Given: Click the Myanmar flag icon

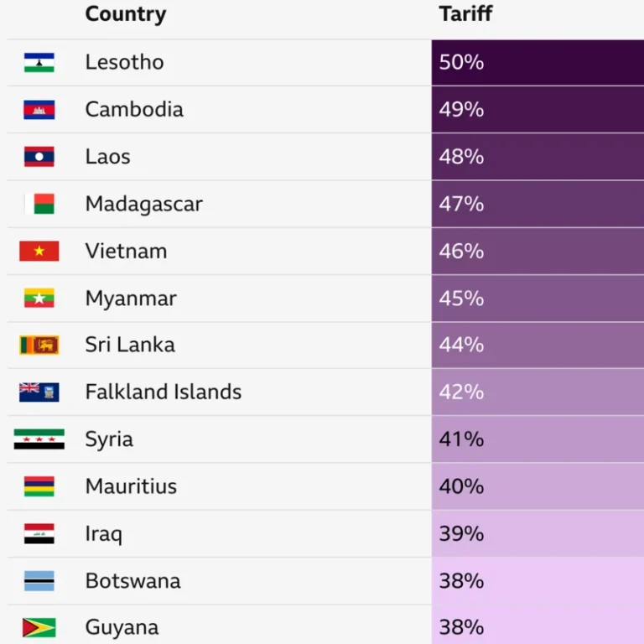Looking at the screenshot, I should 39,299.
